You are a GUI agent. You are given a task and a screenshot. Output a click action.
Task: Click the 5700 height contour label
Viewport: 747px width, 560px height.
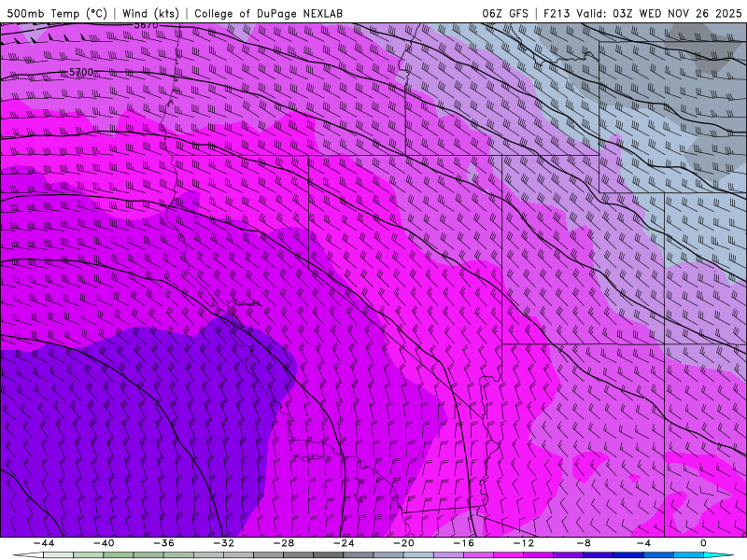tap(81, 73)
